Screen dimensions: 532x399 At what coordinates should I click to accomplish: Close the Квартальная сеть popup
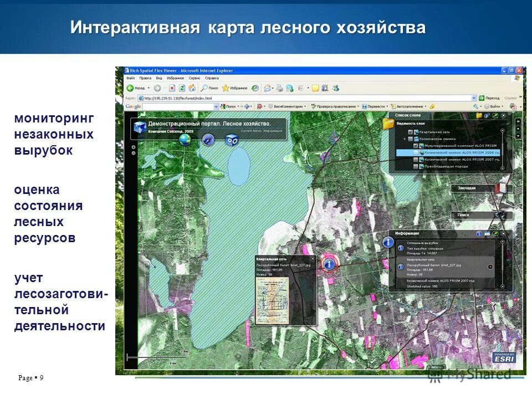coord(313,259)
